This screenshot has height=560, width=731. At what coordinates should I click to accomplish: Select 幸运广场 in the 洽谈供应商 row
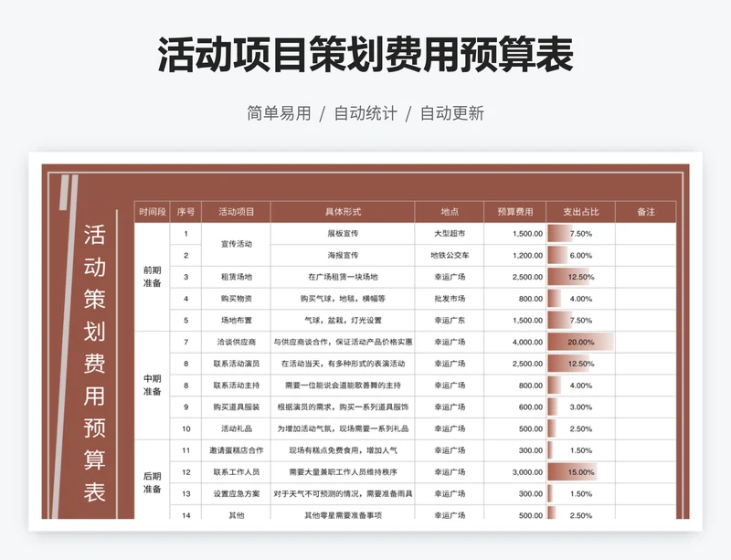(x=450, y=342)
